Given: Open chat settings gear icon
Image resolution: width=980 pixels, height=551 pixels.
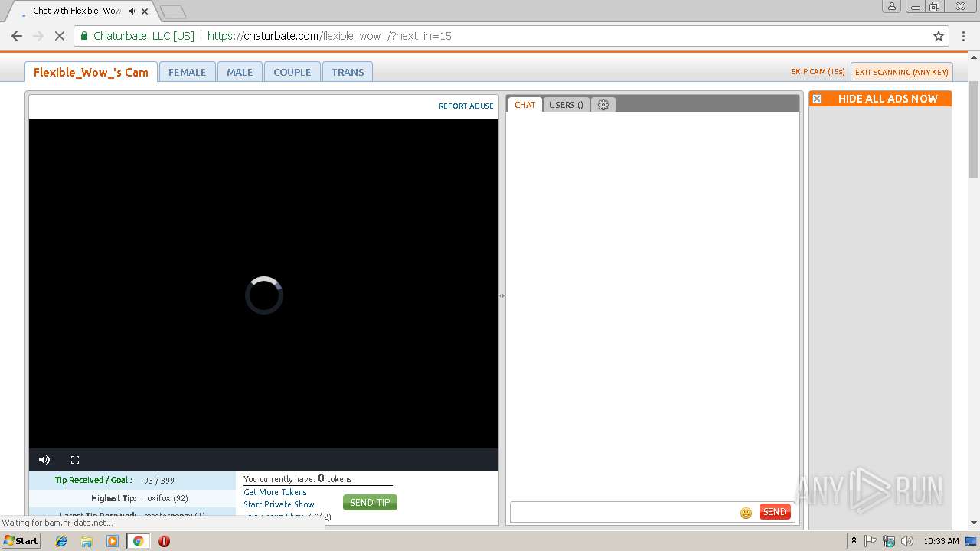Looking at the screenshot, I should pos(603,105).
